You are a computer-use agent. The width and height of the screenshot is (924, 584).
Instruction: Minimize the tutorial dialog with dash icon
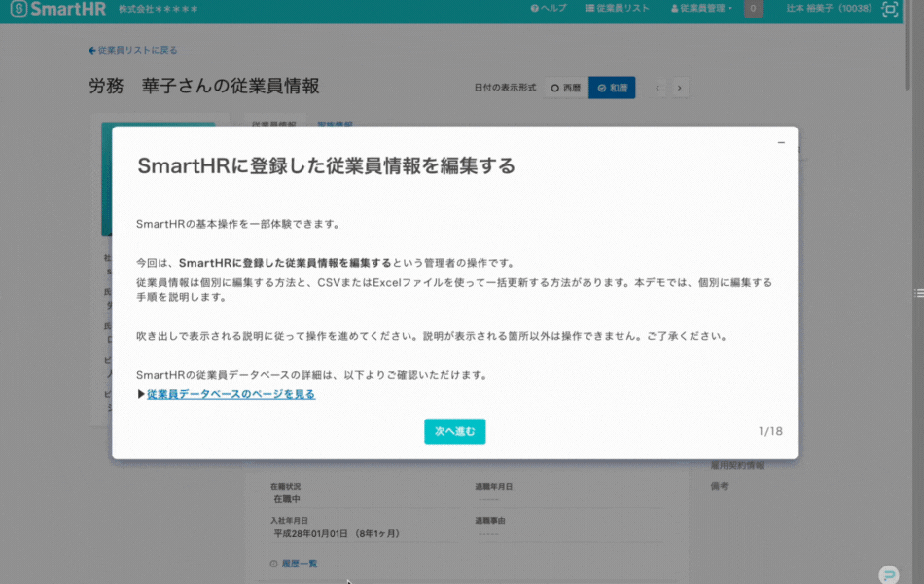pos(781,143)
